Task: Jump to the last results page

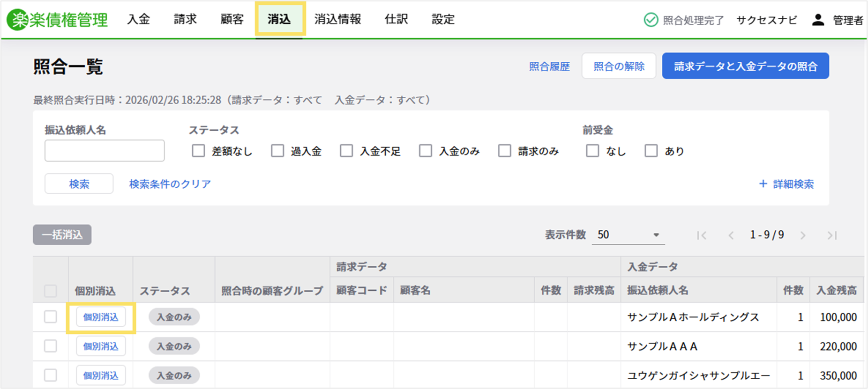Action: [832, 235]
